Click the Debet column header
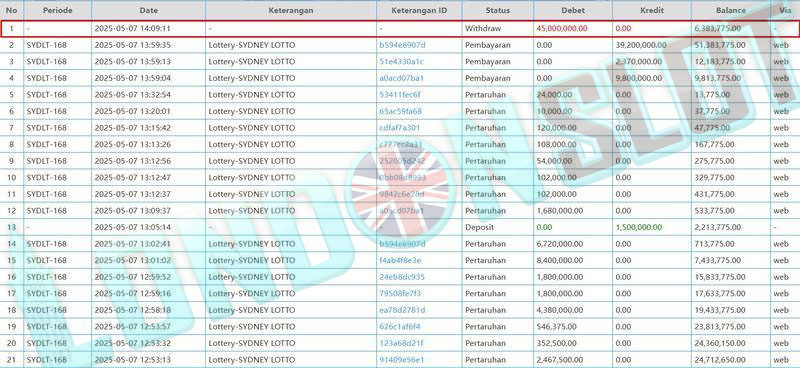 573,10
